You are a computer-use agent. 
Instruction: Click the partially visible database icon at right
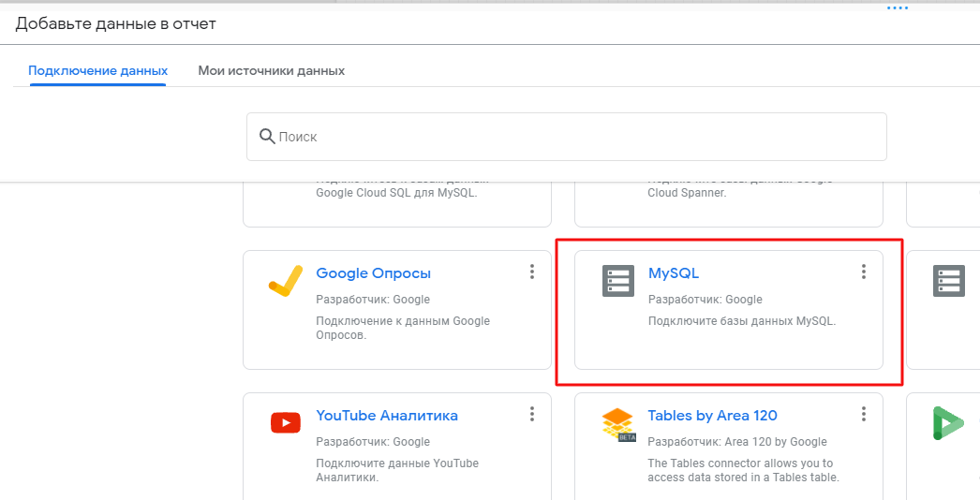pyautogui.click(x=949, y=281)
